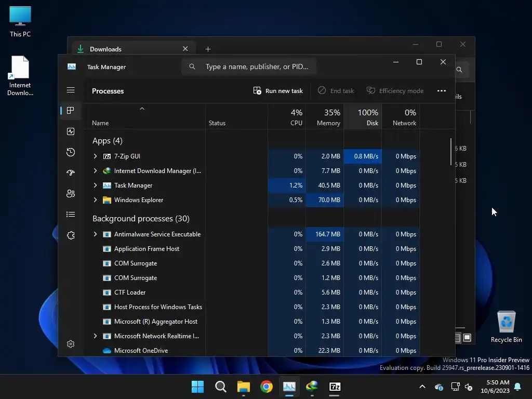
Task: Open clock and date 5:50 AM in tray
Action: click(495, 387)
